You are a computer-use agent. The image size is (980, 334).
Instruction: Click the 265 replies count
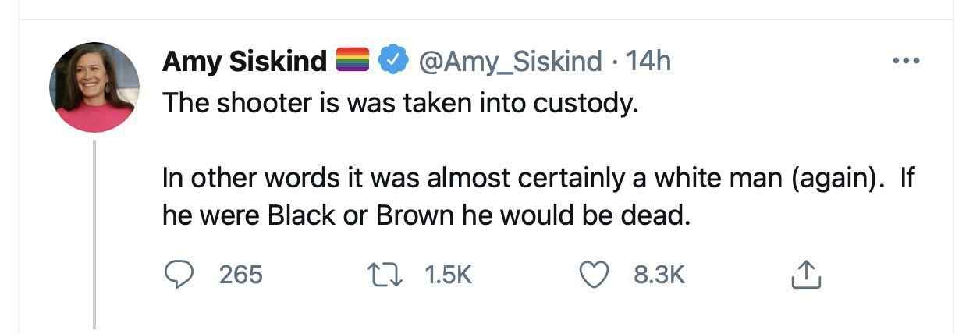(x=240, y=274)
